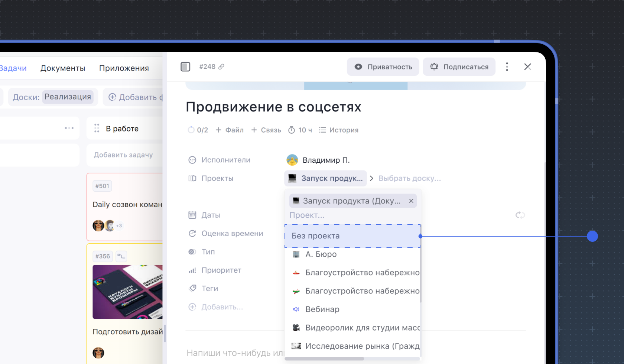Open the Выбрать доску board picker
624x364 pixels.
[409, 178]
